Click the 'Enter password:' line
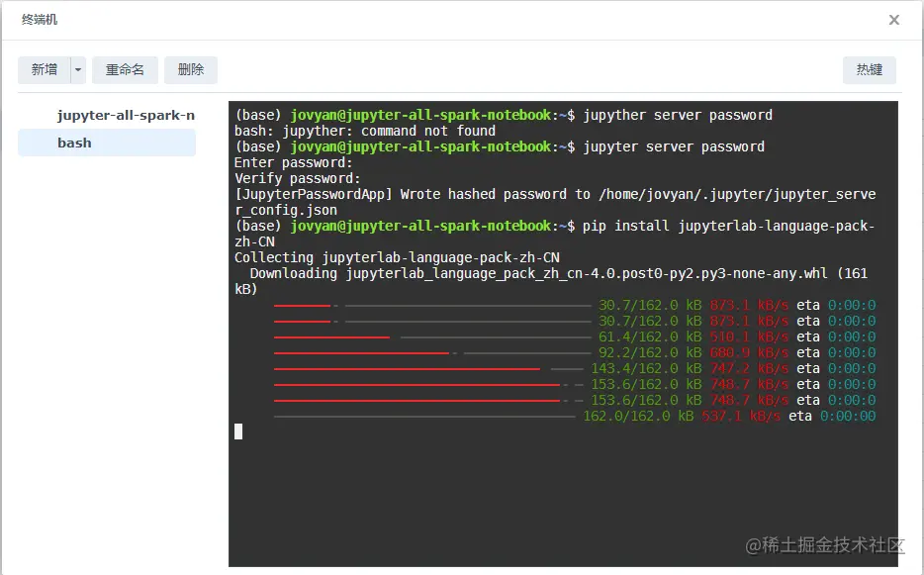This screenshot has width=924, height=575. (294, 162)
